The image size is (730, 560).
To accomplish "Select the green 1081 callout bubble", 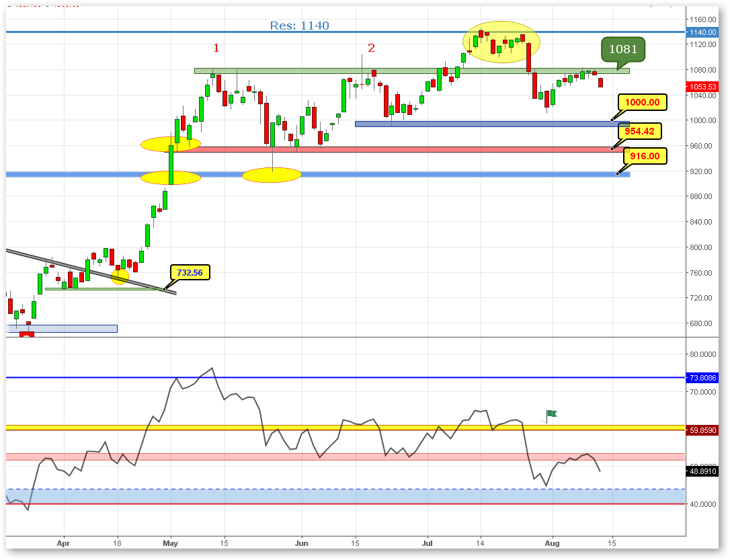I will click(x=623, y=49).
